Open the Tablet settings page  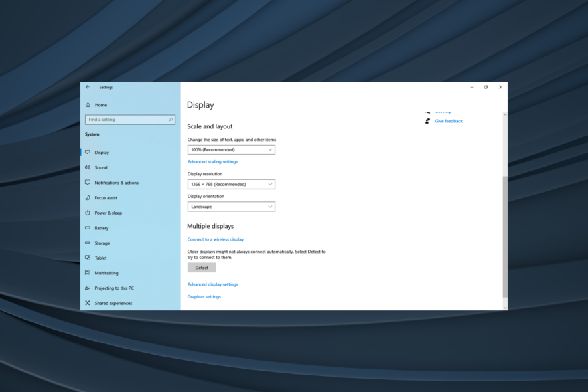click(x=100, y=258)
